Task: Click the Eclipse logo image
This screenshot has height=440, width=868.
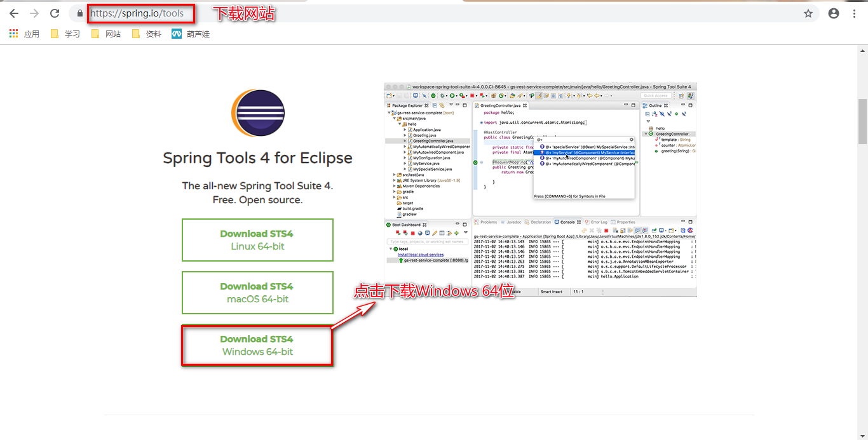Action: coord(257,114)
